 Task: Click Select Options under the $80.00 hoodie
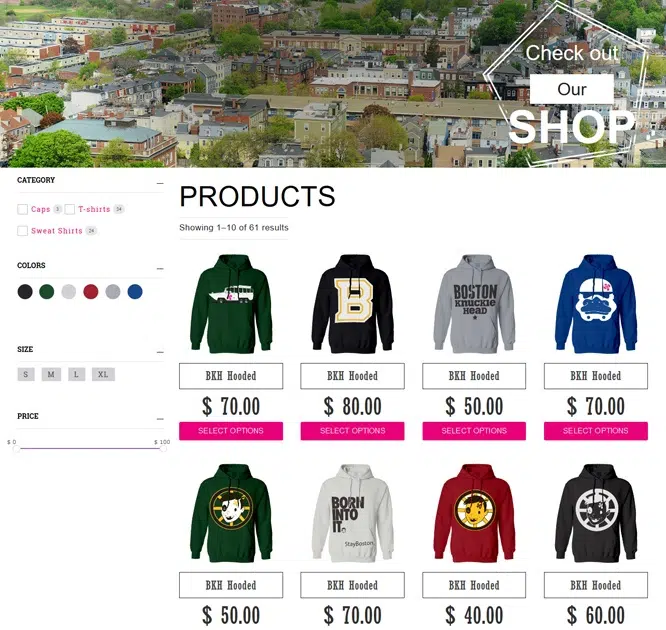click(x=353, y=431)
